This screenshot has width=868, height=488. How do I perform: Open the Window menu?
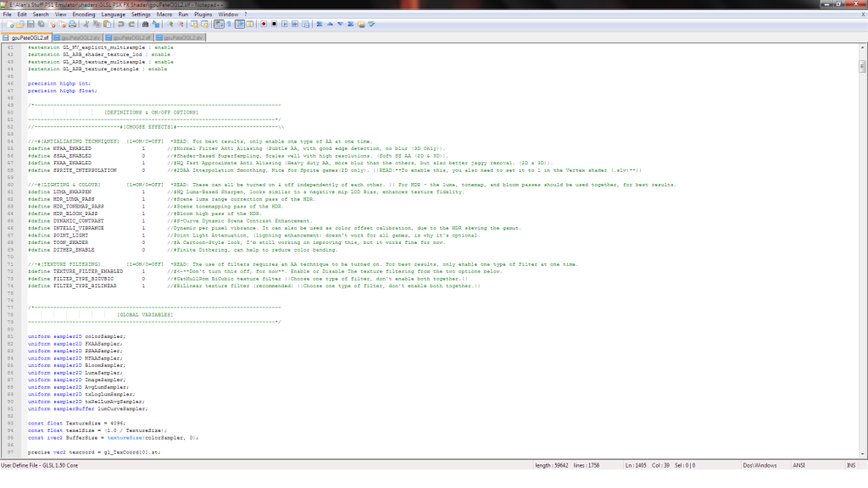[x=227, y=14]
